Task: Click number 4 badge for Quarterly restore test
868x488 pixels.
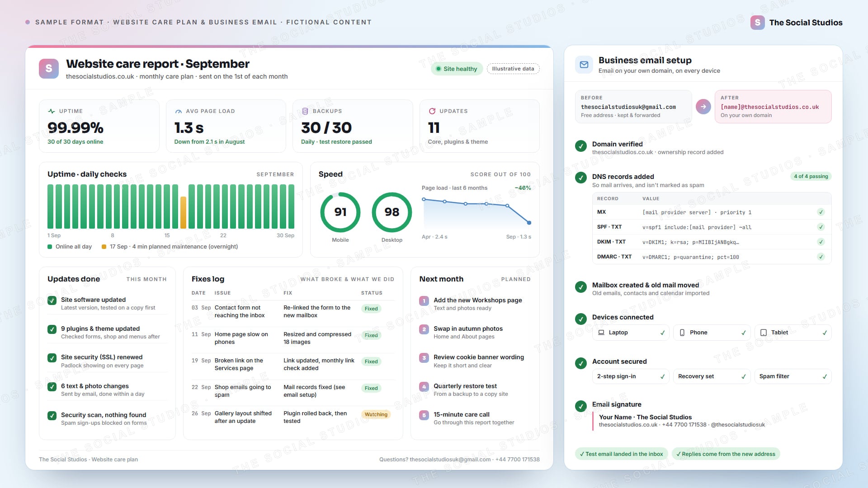Action: (x=424, y=387)
